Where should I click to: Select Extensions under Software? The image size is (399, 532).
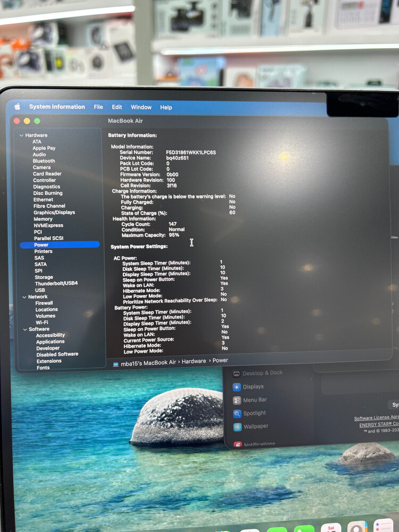click(x=49, y=361)
